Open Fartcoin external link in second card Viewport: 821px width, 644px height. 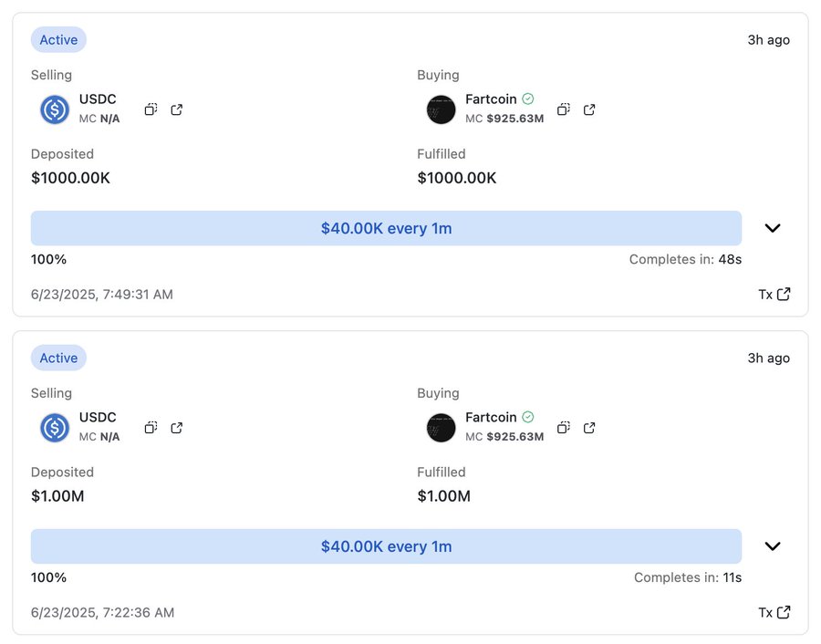[589, 428]
